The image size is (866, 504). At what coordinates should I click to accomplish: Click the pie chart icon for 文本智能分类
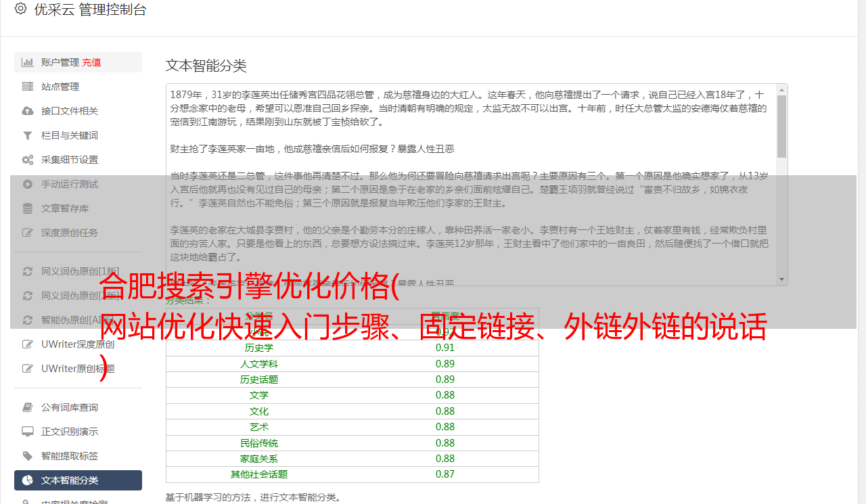point(28,480)
